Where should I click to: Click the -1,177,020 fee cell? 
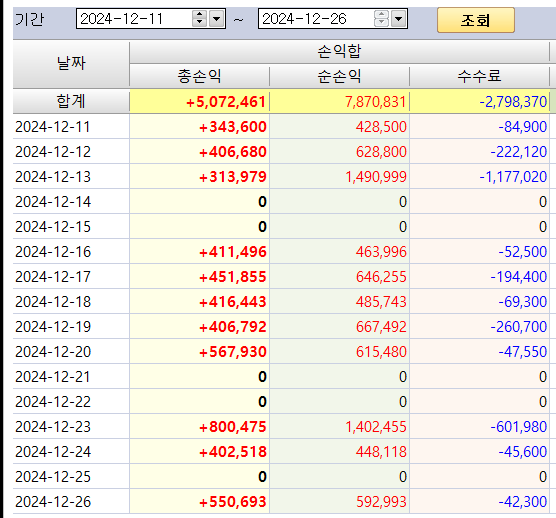[479, 177]
